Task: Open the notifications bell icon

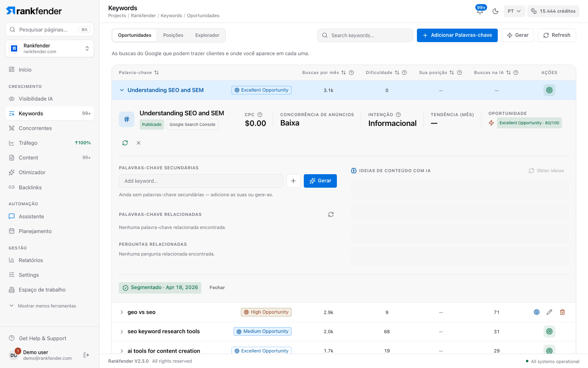Action: pos(480,11)
